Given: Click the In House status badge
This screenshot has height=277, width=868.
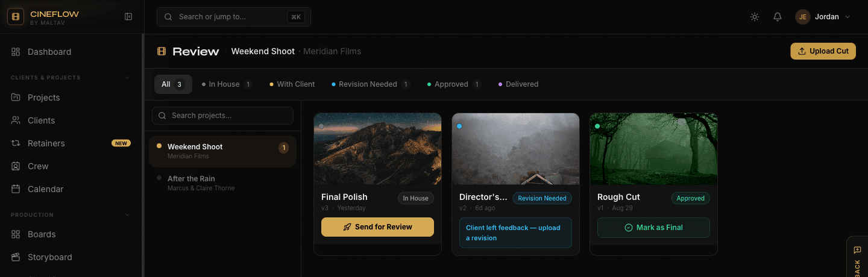Looking at the screenshot, I should (415, 198).
